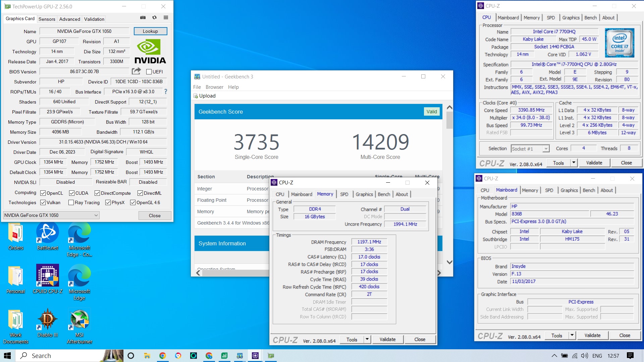Switch to SPD tab in CPU-Z Memory window

coord(344,194)
